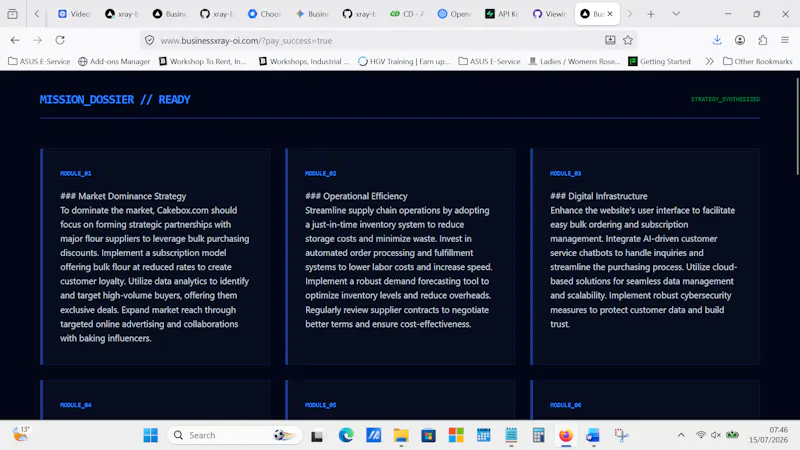Image resolution: width=800 pixels, height=450 pixels.
Task: Click the MODULE_05 label
Action: 320,405
